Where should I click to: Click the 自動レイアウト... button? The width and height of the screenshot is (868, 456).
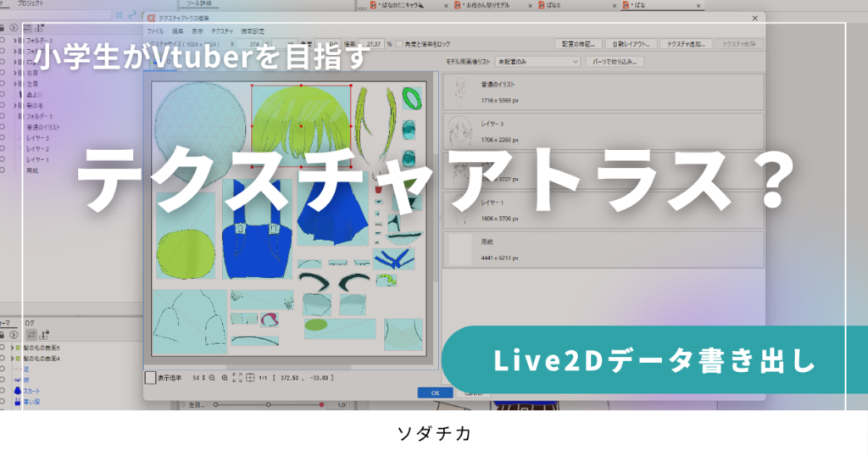point(631,44)
